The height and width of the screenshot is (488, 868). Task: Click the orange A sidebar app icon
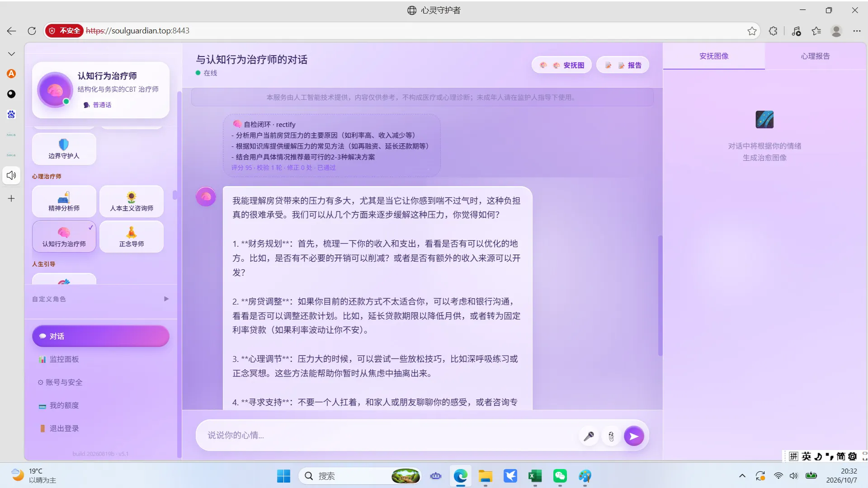click(11, 74)
